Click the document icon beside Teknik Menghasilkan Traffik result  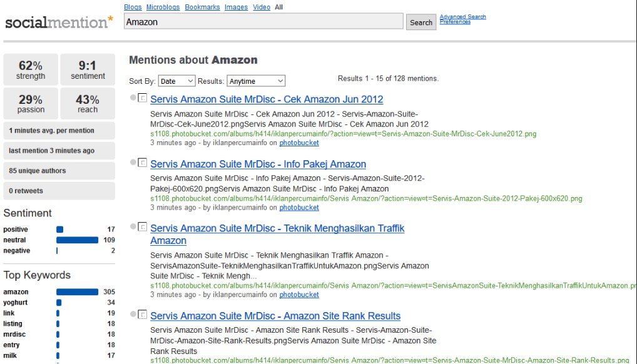click(x=142, y=228)
